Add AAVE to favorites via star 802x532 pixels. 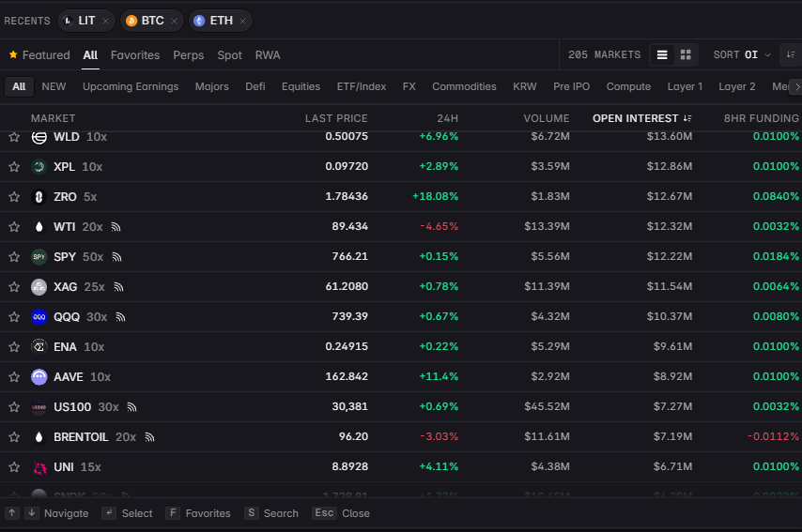[x=14, y=377]
